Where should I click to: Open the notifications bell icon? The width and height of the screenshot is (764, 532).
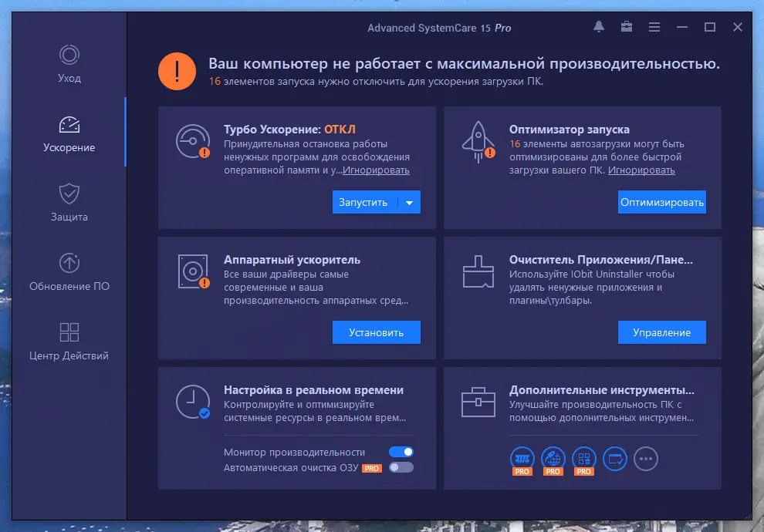click(598, 27)
